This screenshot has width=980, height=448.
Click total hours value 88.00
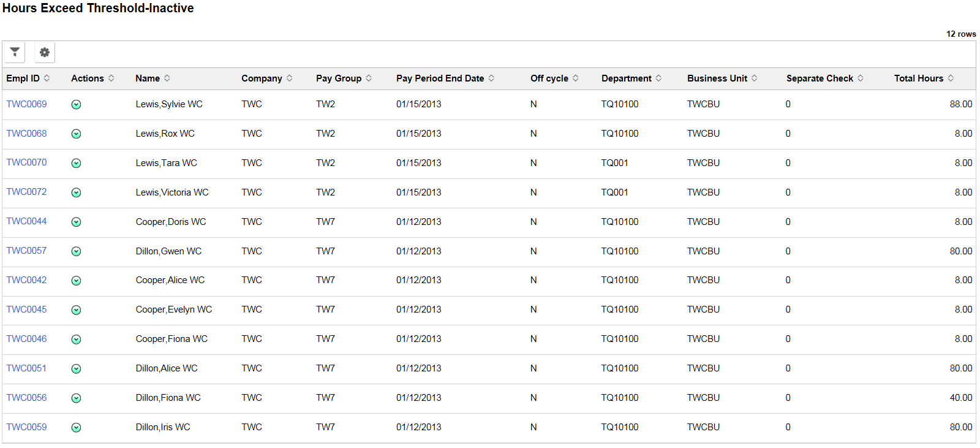(x=961, y=104)
